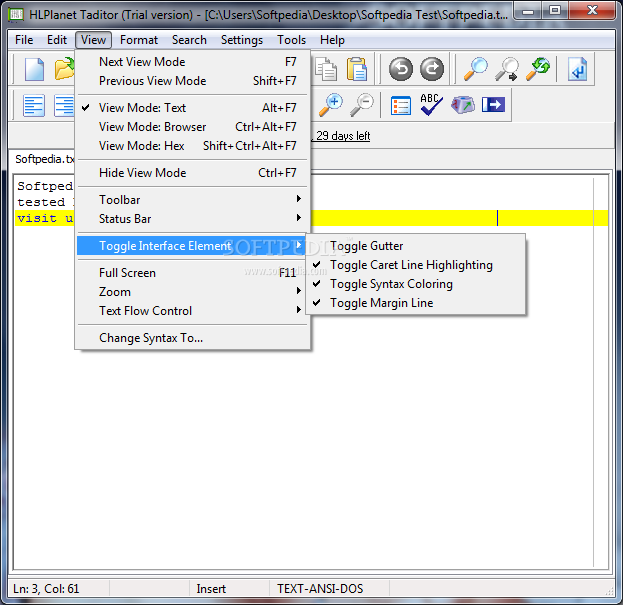Open the File menu
623x605 pixels.
click(24, 40)
